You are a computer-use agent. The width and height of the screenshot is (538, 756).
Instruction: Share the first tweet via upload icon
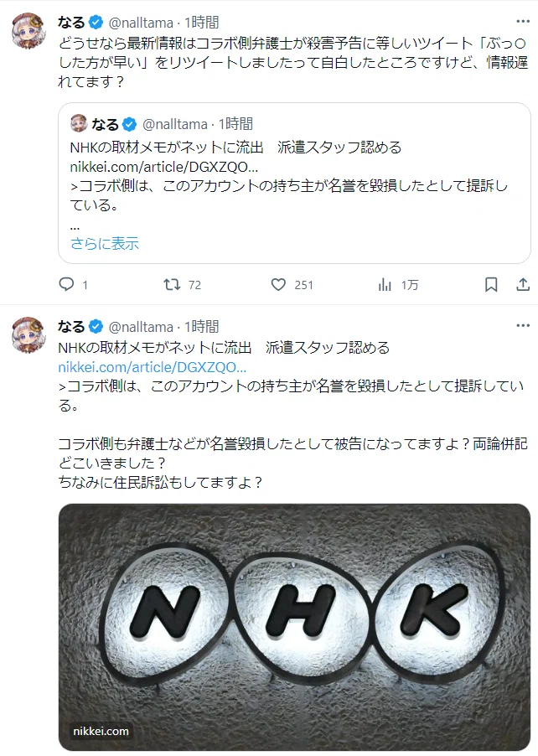[x=523, y=284]
